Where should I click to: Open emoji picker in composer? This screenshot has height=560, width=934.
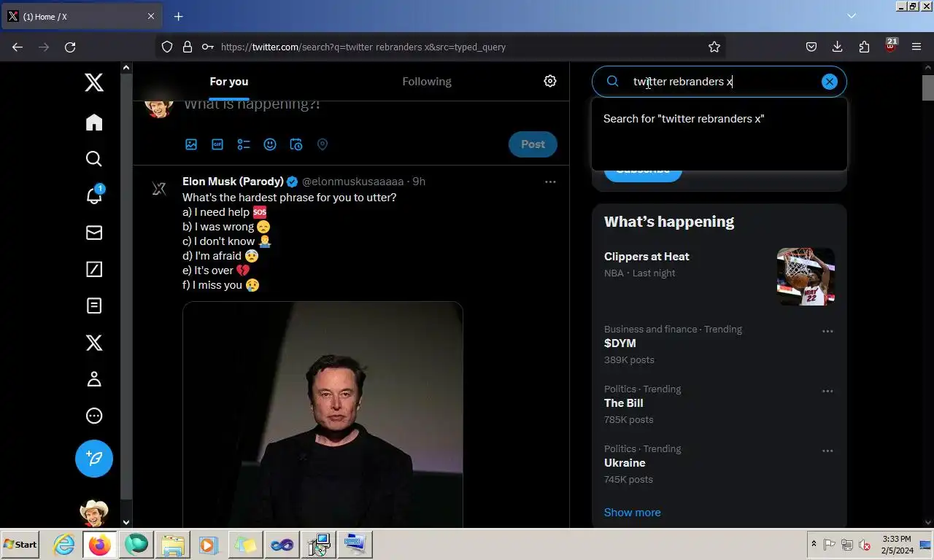point(270,144)
